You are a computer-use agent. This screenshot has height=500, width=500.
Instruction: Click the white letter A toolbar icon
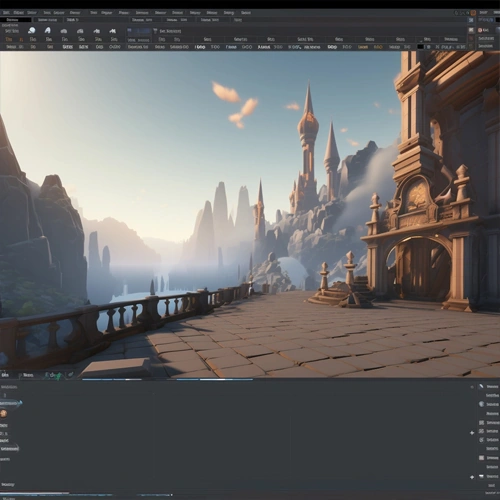[x=48, y=31]
